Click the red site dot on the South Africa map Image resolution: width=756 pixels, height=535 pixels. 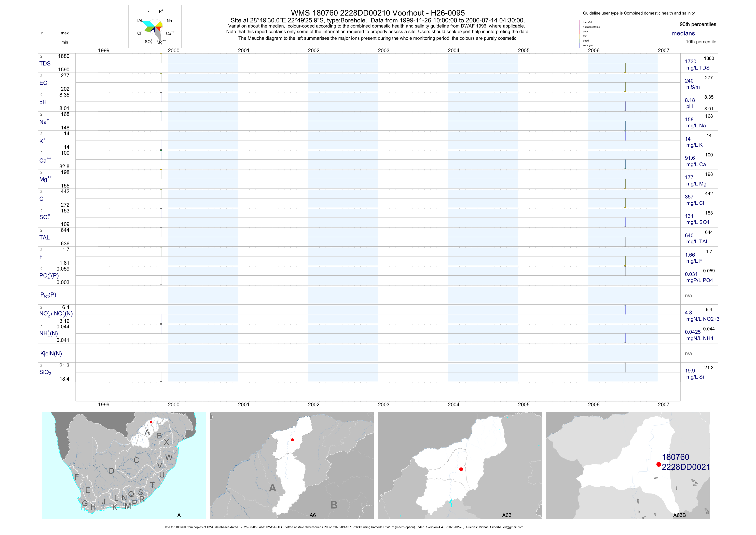[x=151, y=422]
